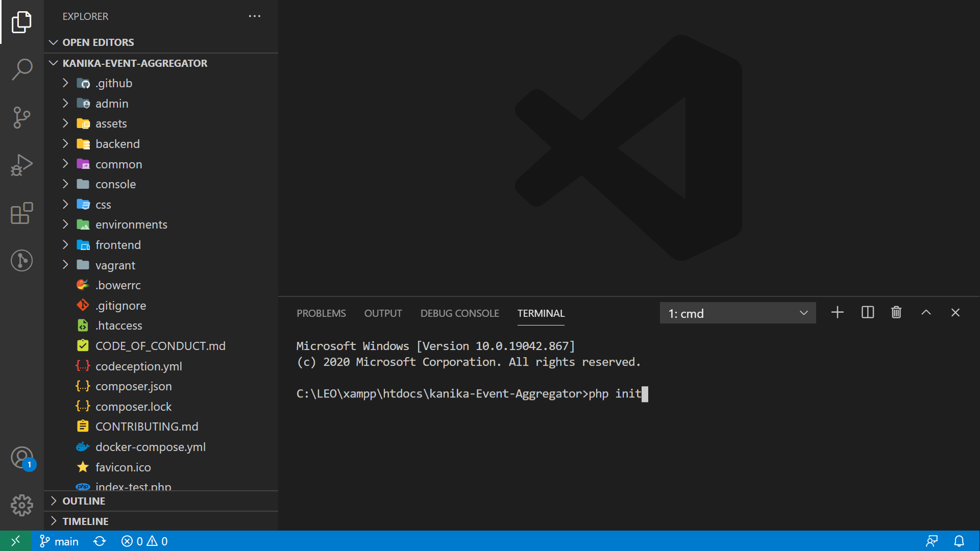
Task: Open feedback icon in status bar
Action: click(932, 541)
